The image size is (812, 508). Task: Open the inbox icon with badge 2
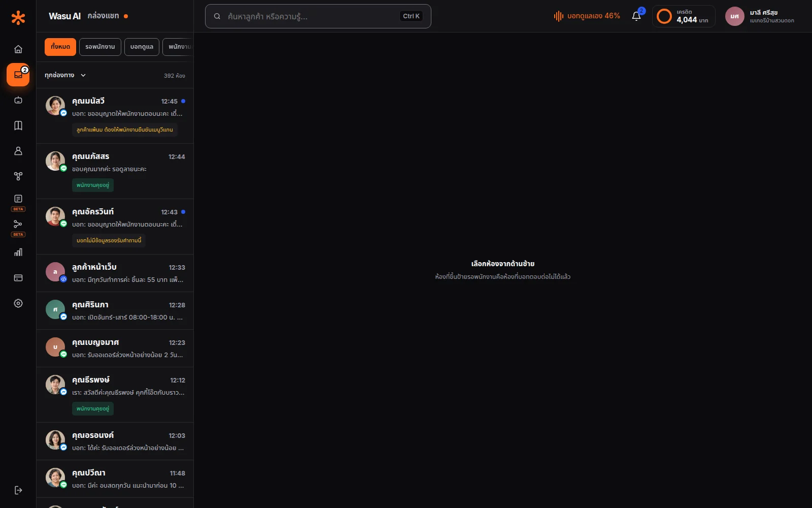[x=18, y=75]
